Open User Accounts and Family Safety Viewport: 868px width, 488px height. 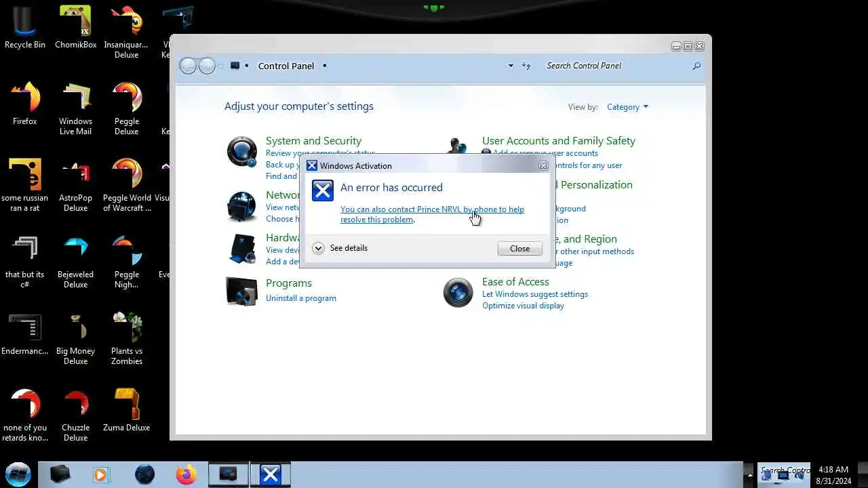coord(559,141)
